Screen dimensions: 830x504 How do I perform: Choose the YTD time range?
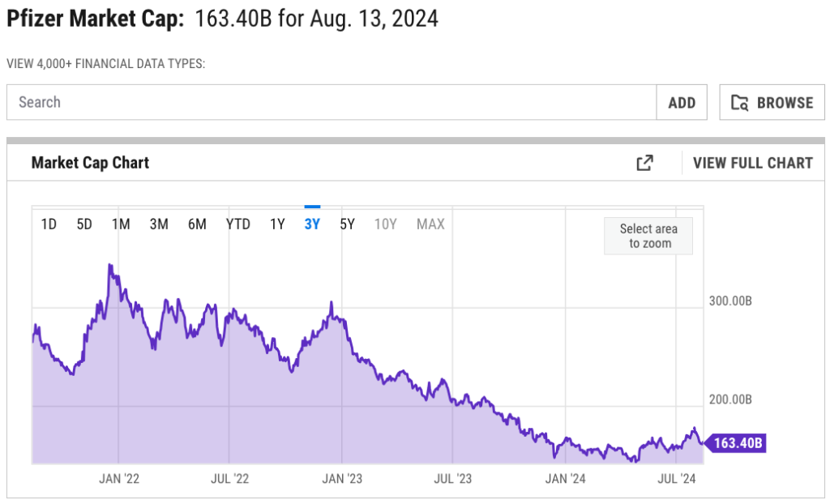[237, 224]
